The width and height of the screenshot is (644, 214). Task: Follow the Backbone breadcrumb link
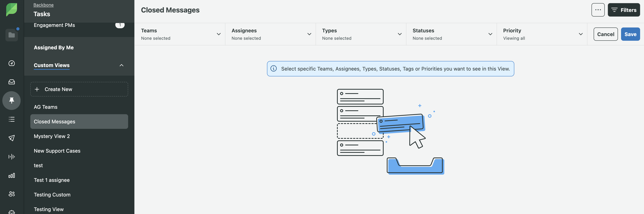pos(44,5)
